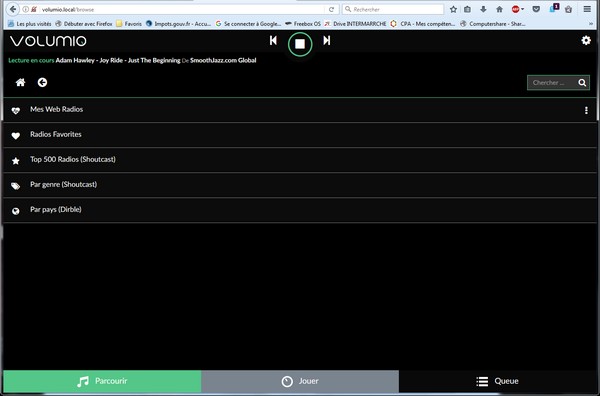Click the site info icon in address bar

(25, 9)
